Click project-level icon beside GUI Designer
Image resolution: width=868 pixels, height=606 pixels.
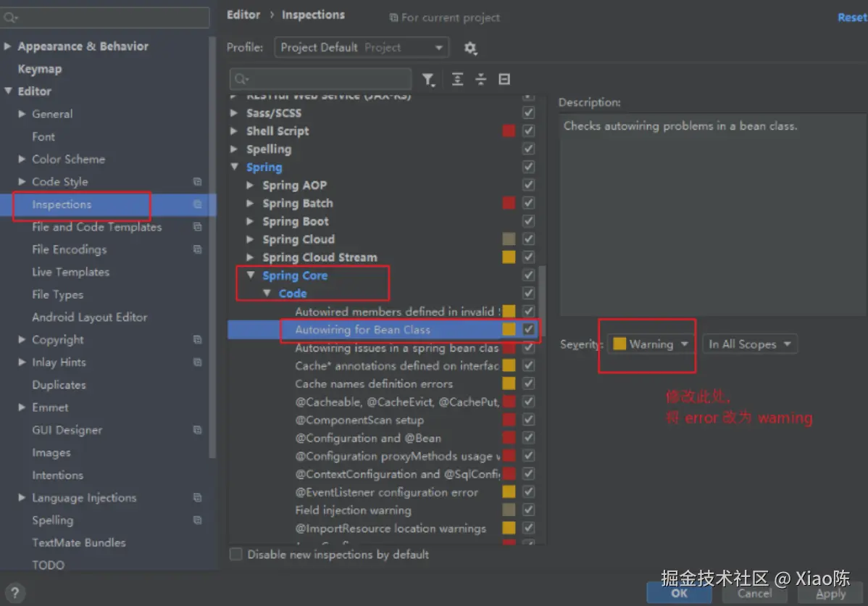point(197,430)
